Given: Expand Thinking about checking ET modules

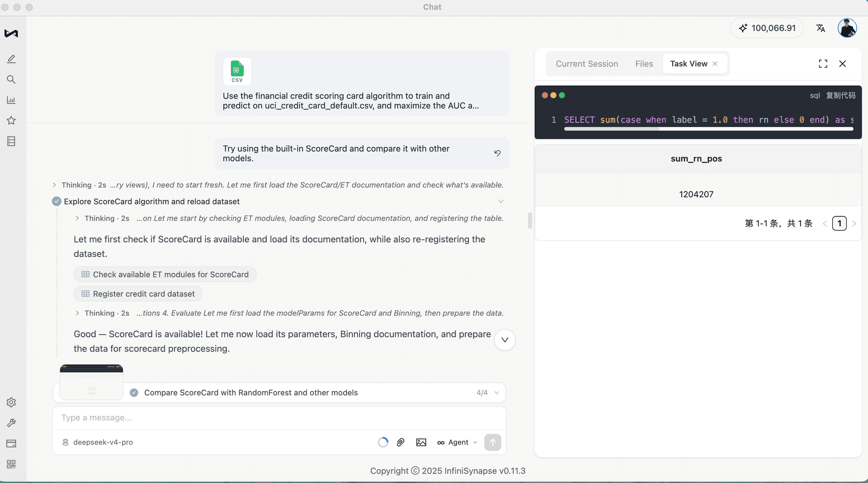Looking at the screenshot, I should click(x=77, y=218).
